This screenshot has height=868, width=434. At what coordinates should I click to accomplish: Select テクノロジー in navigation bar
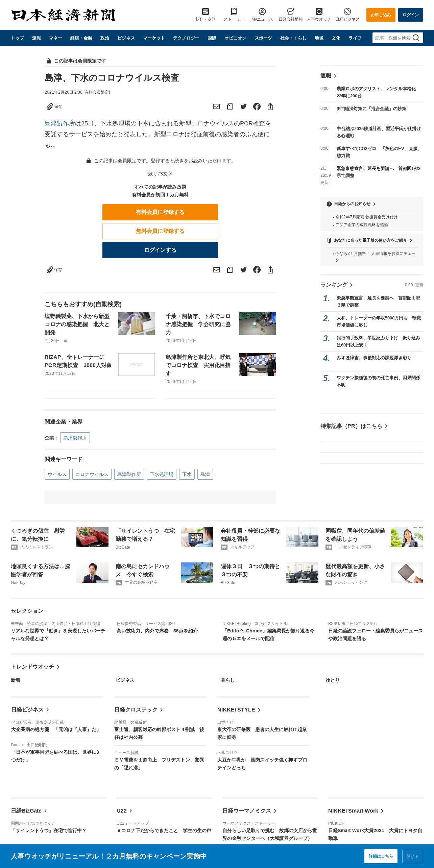pos(186,38)
